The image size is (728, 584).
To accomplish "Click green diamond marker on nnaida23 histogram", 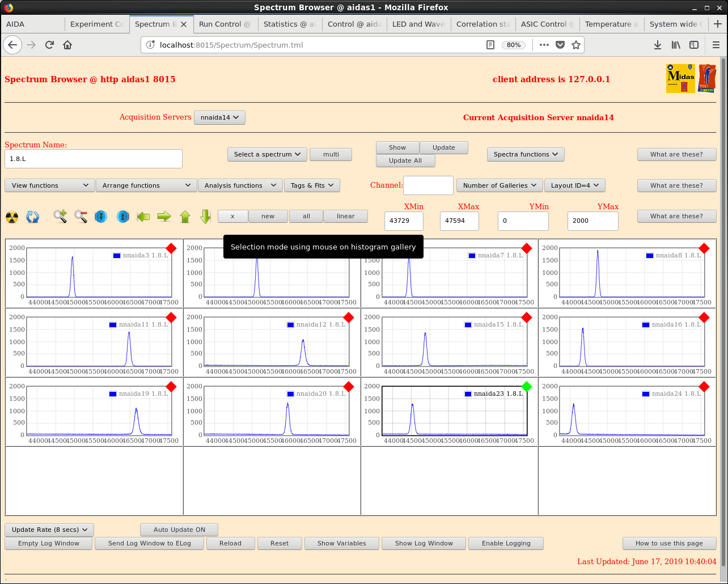I will (x=527, y=387).
